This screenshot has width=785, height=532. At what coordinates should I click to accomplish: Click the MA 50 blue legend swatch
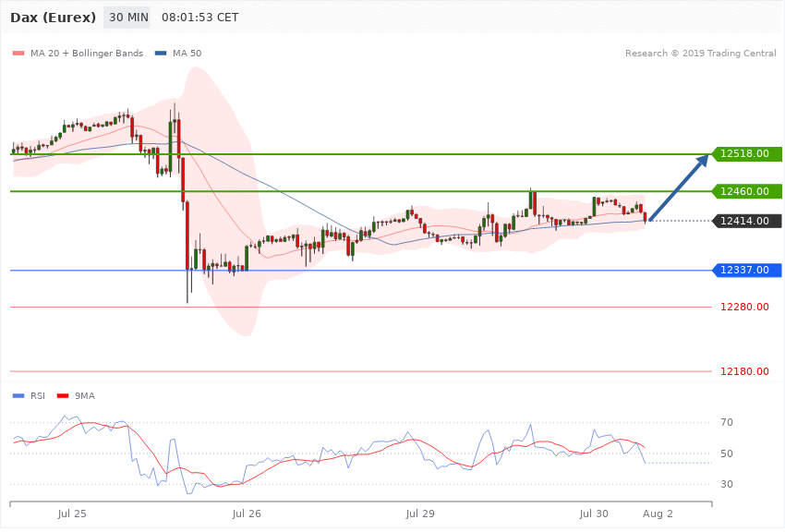coord(161,53)
